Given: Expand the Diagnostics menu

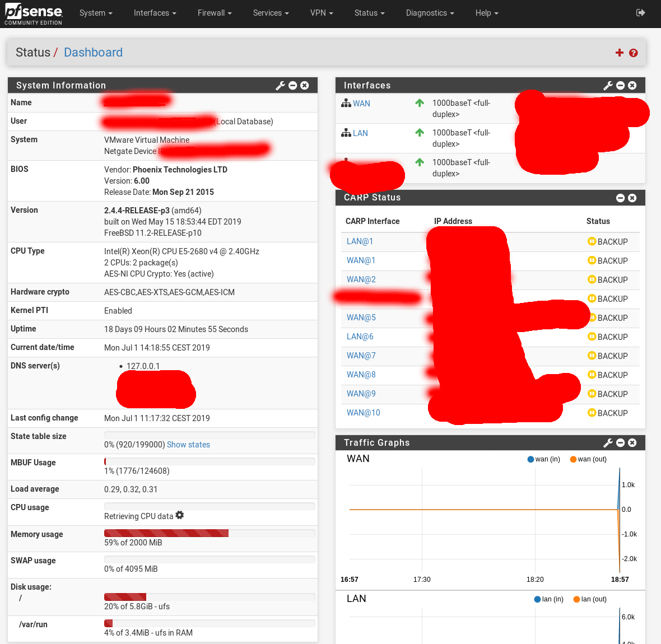Looking at the screenshot, I should 430,13.
